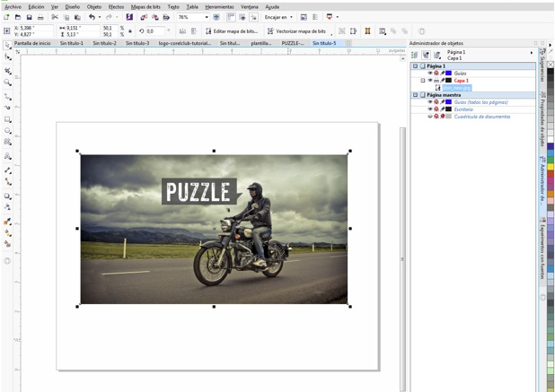Collapse the Página maestra tree node
Image resolution: width=555 pixels, height=392 pixels.
[x=416, y=95]
